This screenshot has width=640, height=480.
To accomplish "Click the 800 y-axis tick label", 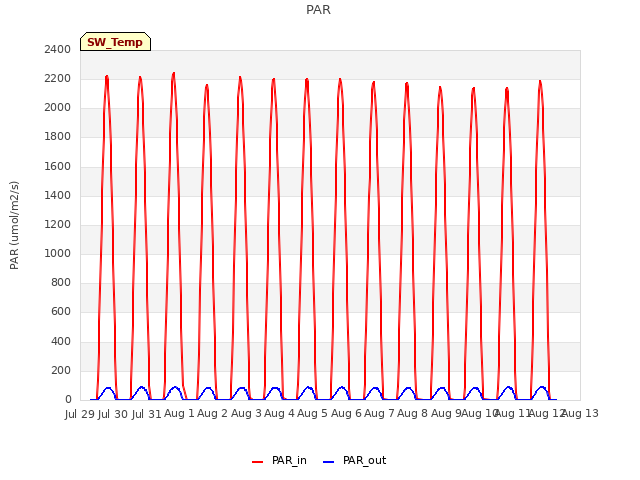I will 61,282.
